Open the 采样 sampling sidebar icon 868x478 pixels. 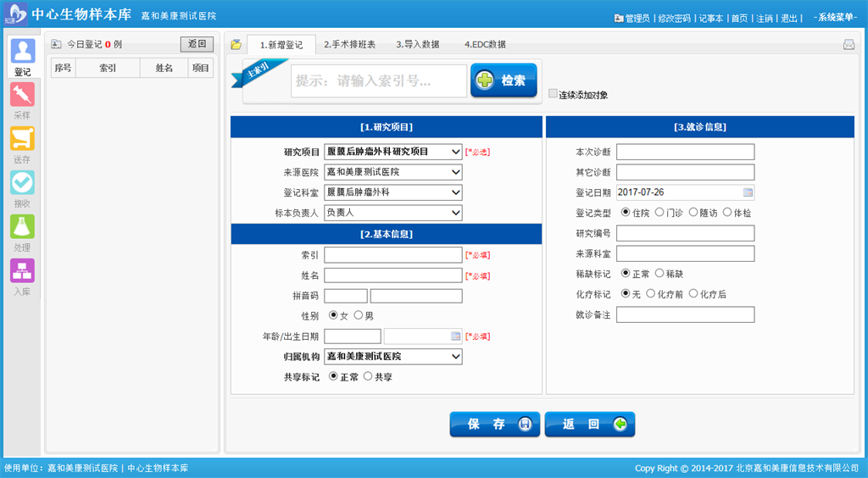tap(22, 95)
